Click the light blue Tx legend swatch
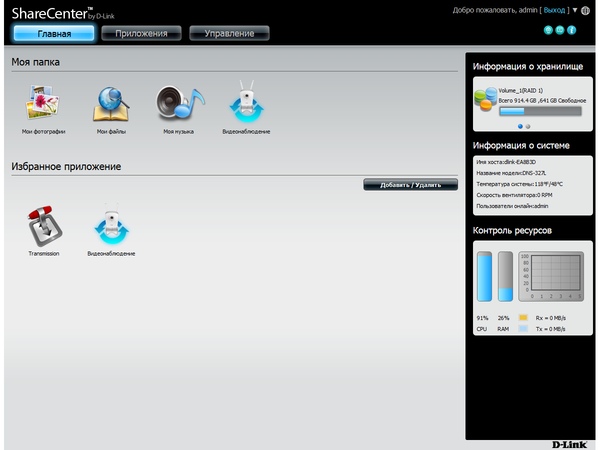Image resolution: width=600 pixels, height=450 pixels. 523,328
